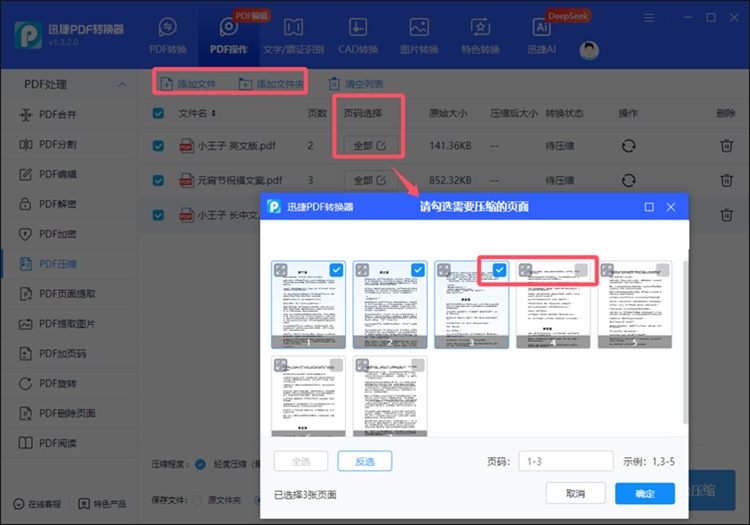Delete the third file row with trash icon

tap(726, 215)
